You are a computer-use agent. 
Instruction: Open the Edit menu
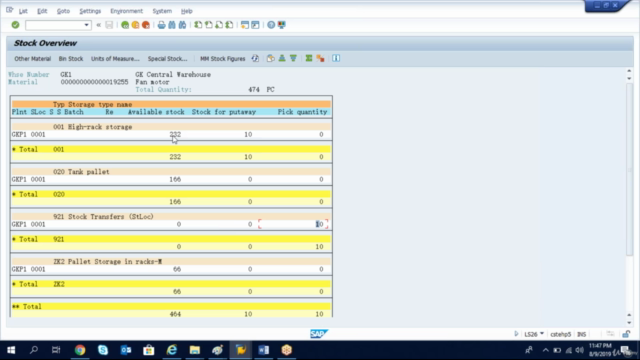point(42,11)
